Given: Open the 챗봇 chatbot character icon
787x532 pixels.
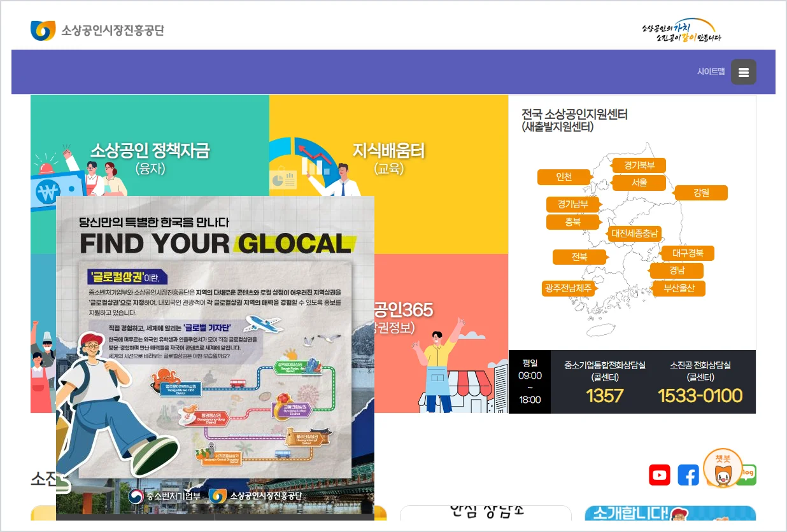Looking at the screenshot, I should tap(723, 468).
